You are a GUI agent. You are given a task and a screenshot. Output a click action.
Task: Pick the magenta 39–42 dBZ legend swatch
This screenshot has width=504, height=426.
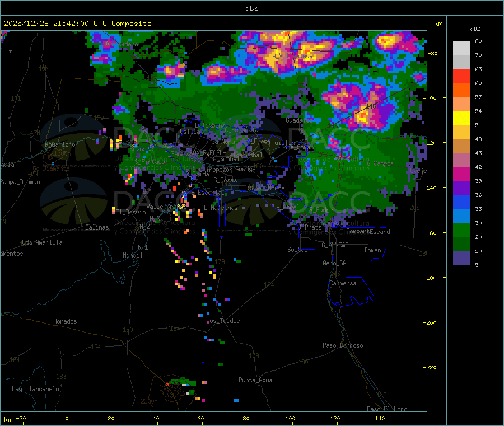(x=461, y=174)
